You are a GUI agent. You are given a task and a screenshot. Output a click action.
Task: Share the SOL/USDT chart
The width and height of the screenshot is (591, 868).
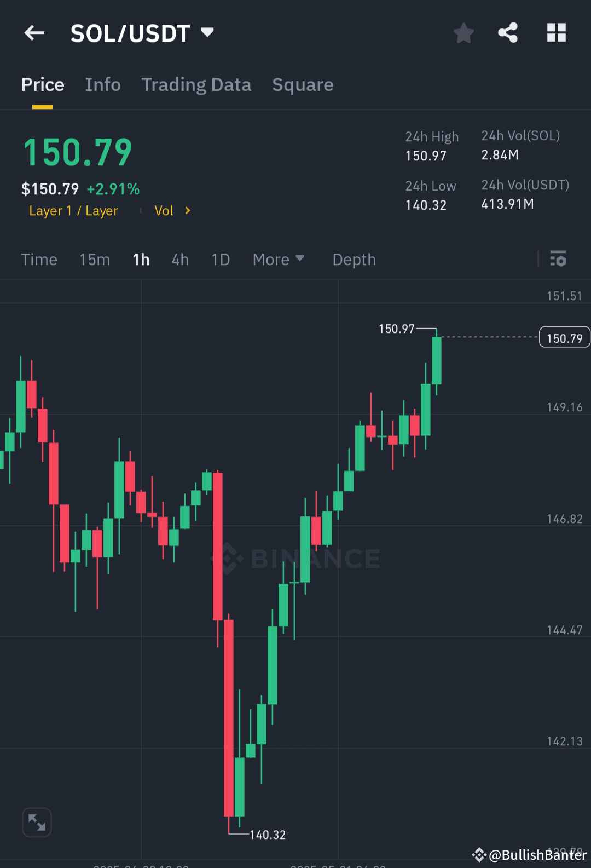508,33
